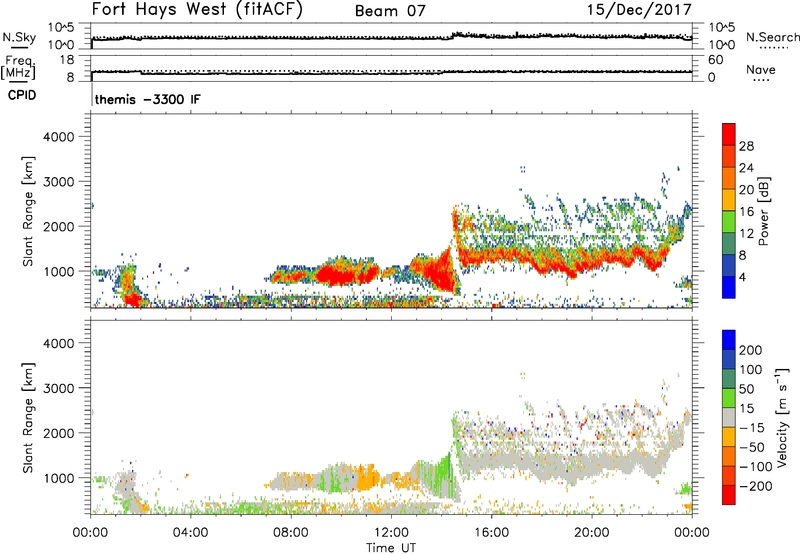Screen dimensions: 800x554
Task: Click the '28' label on Power colorbar
Action: 746,146
